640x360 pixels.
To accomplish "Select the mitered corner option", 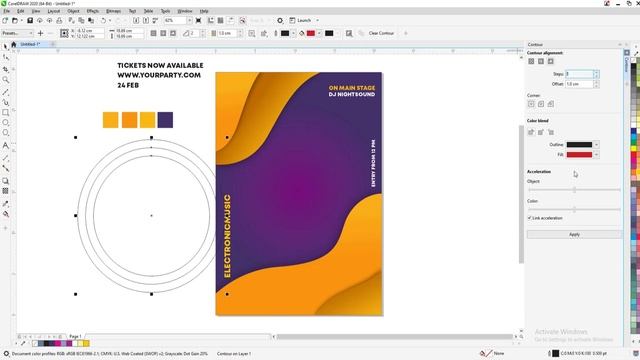I will click(x=531, y=104).
